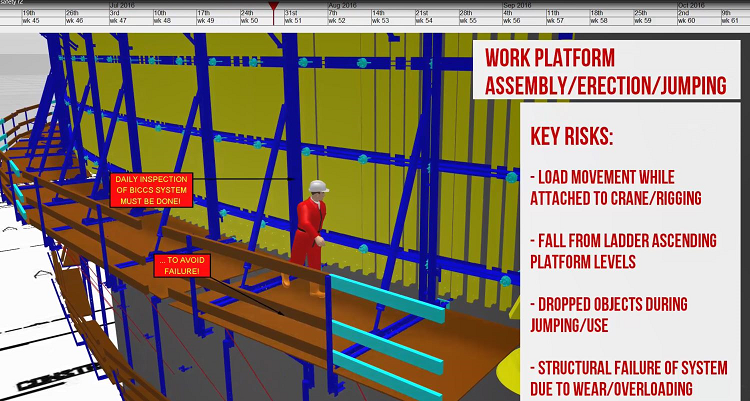Click the Oct 2016 month header
The height and width of the screenshot is (401, 750).
click(x=691, y=5)
